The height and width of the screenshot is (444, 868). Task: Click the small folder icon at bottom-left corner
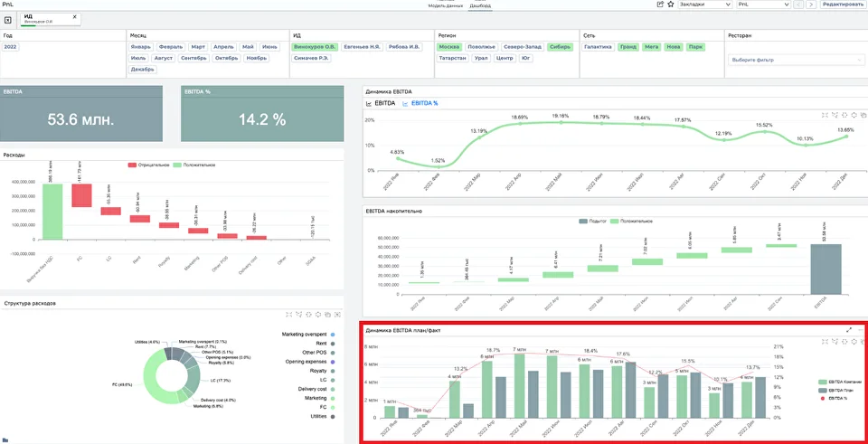(5, 440)
